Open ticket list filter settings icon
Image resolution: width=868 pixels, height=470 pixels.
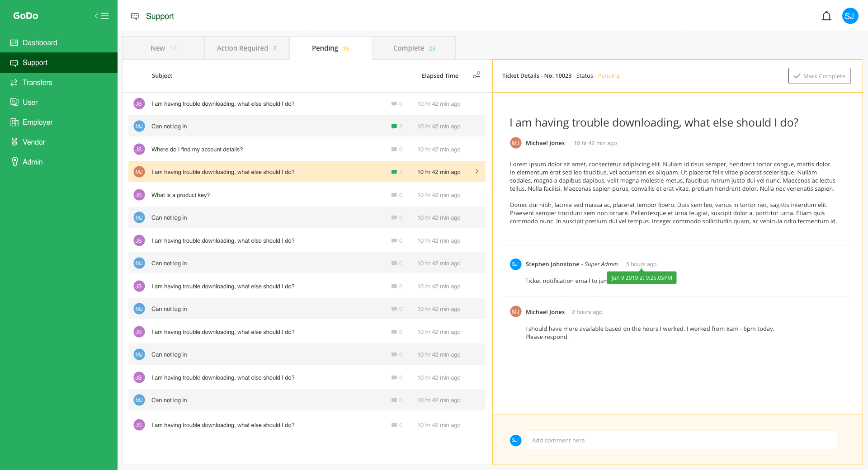476,75
